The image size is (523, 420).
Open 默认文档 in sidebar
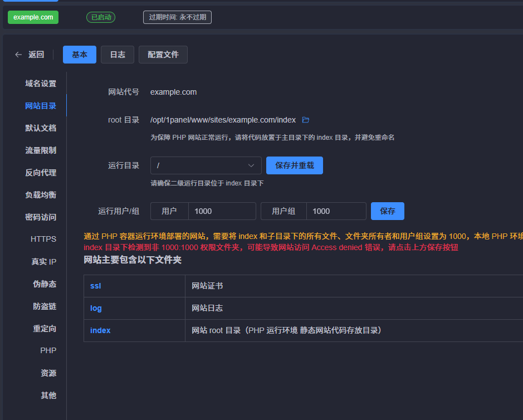[x=41, y=128]
